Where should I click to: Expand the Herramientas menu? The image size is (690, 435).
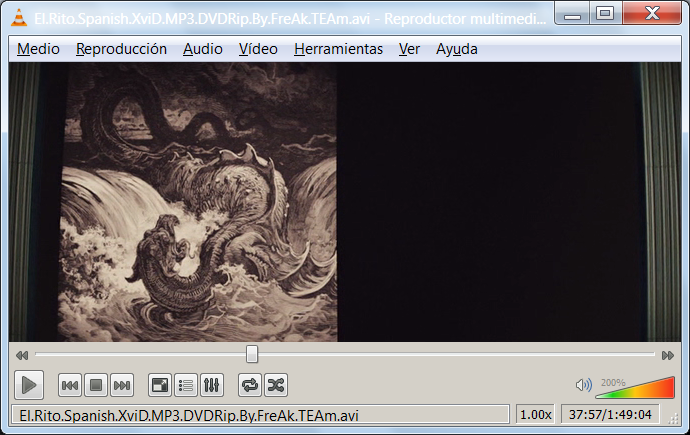tap(338, 49)
